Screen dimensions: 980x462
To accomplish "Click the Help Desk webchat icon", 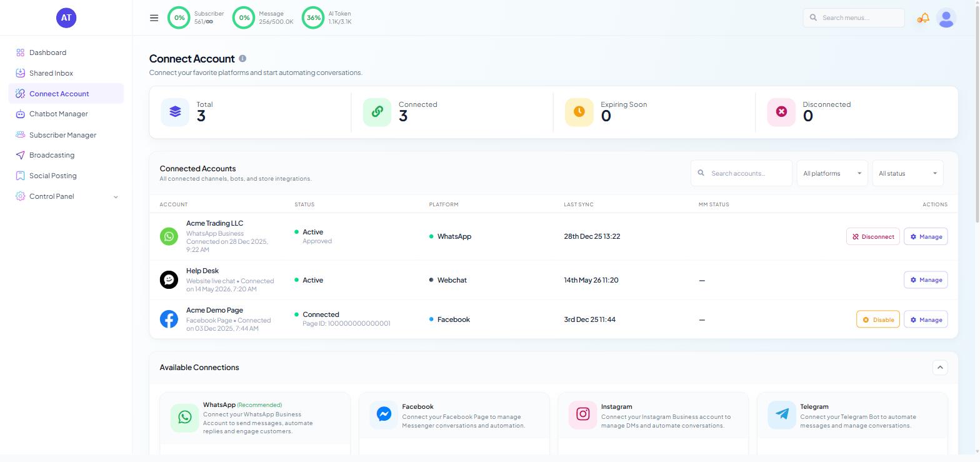I will pos(169,279).
